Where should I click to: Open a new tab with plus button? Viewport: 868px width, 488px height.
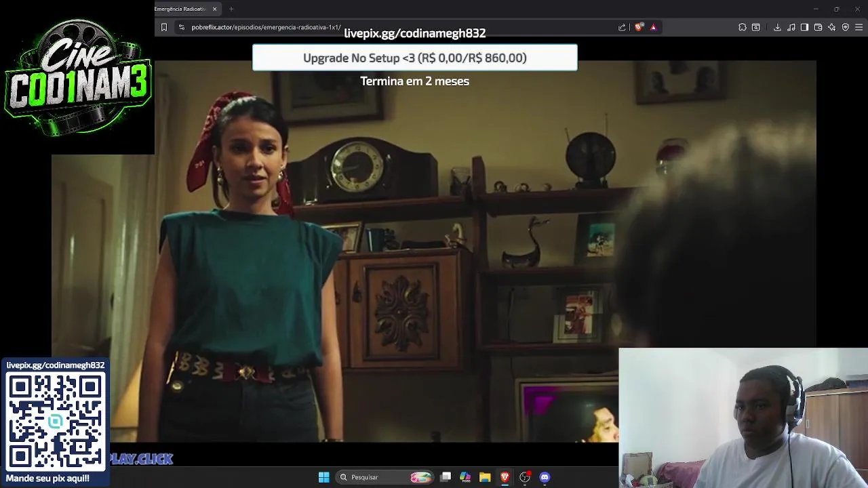(231, 9)
